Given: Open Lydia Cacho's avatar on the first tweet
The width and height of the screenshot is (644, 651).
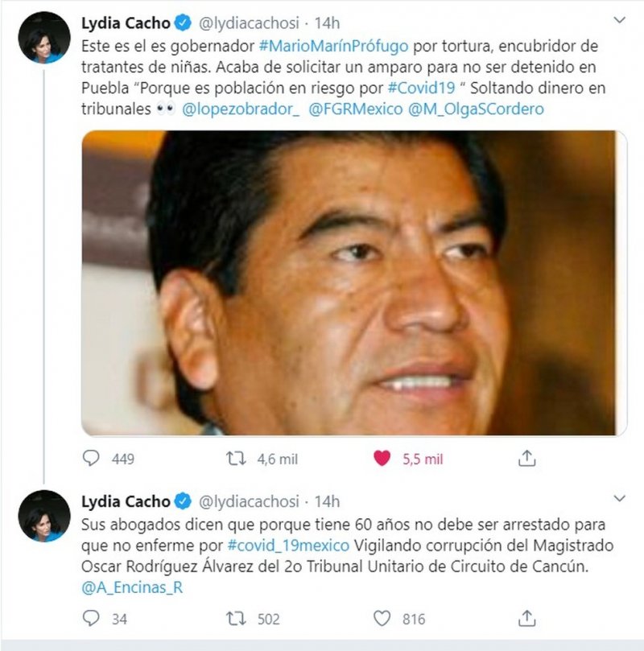Looking at the screenshot, I should [x=44, y=38].
